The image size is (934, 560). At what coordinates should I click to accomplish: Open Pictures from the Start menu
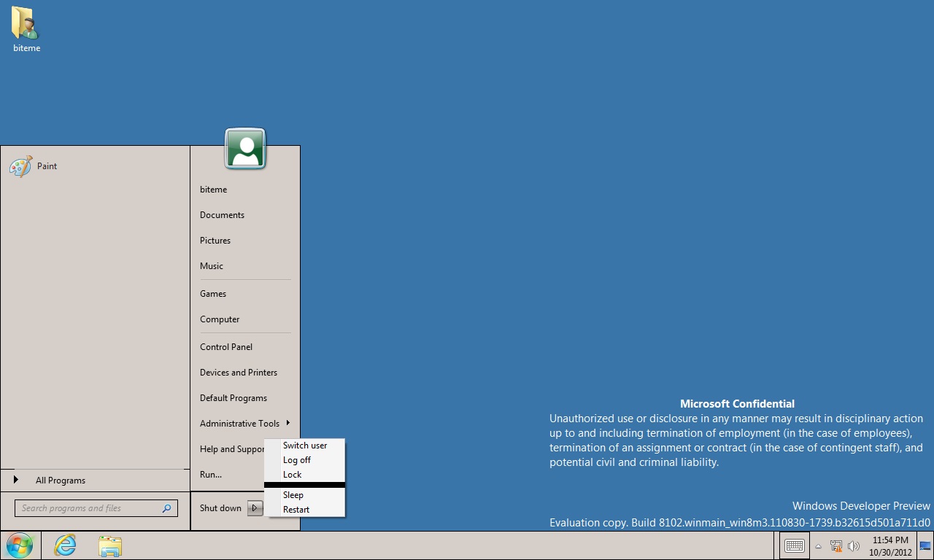click(215, 241)
